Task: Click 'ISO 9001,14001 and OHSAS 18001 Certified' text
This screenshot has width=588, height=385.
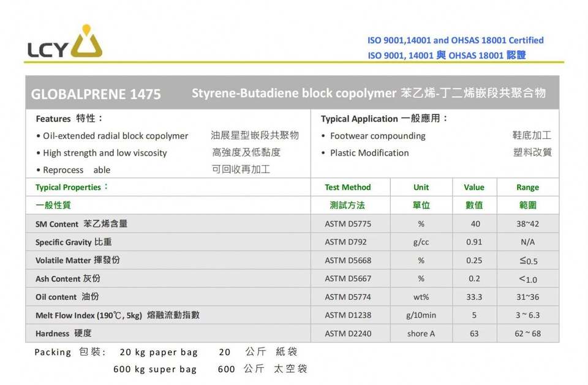Action: pyautogui.click(x=455, y=40)
